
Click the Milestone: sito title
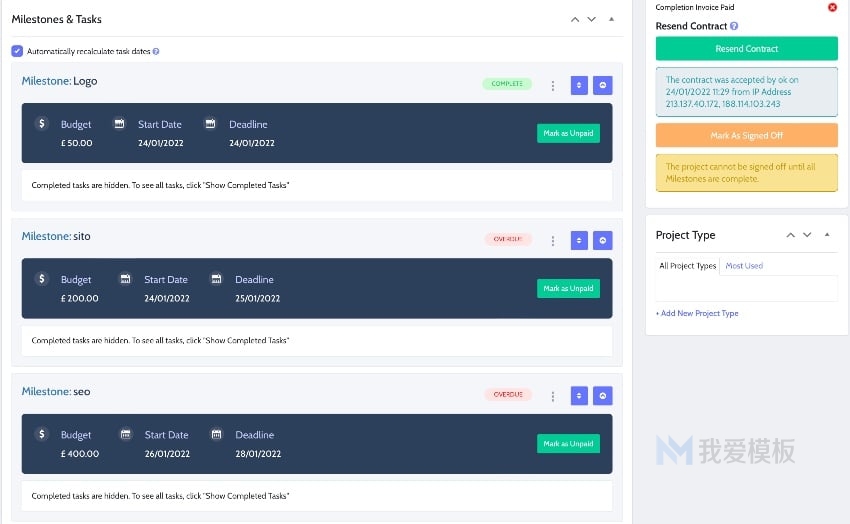[56, 236]
